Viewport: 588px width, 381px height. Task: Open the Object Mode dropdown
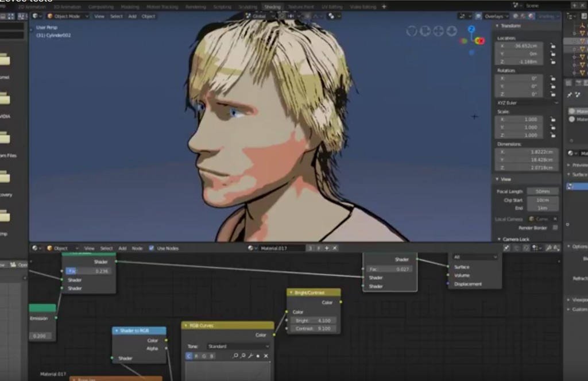pos(68,16)
